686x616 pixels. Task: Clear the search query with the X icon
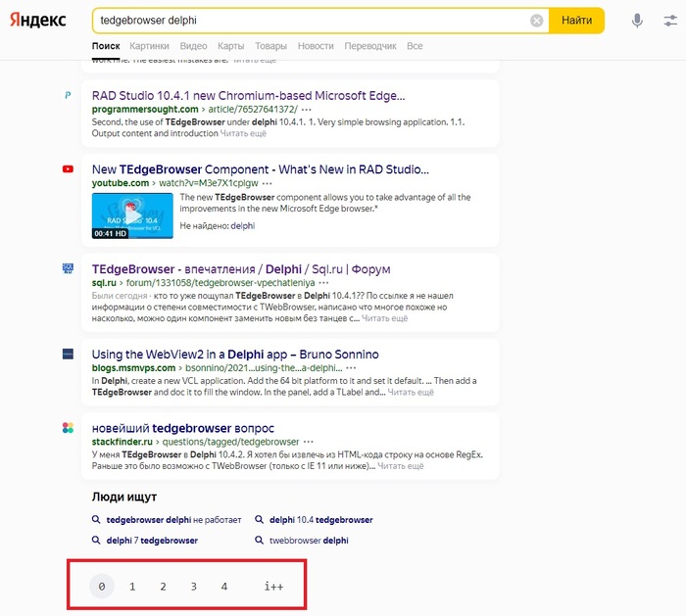coord(537,21)
